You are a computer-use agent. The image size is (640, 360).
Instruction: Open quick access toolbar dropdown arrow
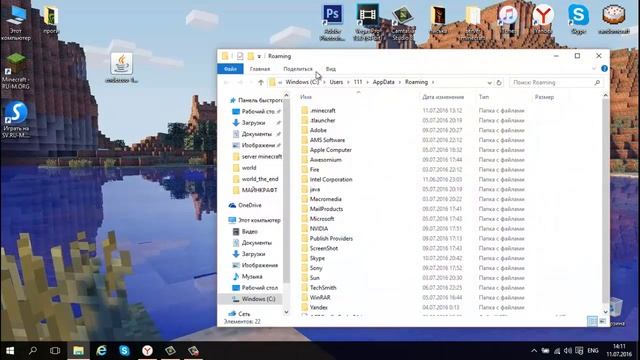[259, 56]
